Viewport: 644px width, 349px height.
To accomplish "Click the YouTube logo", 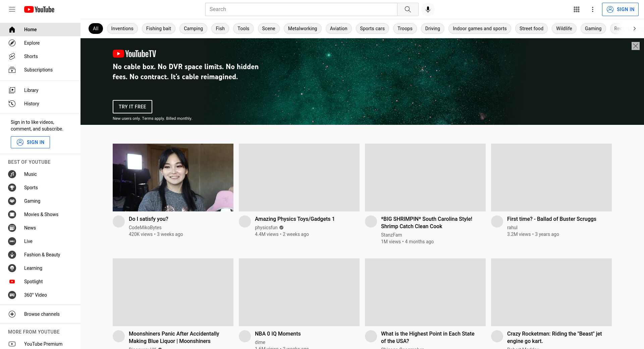I will [x=39, y=9].
